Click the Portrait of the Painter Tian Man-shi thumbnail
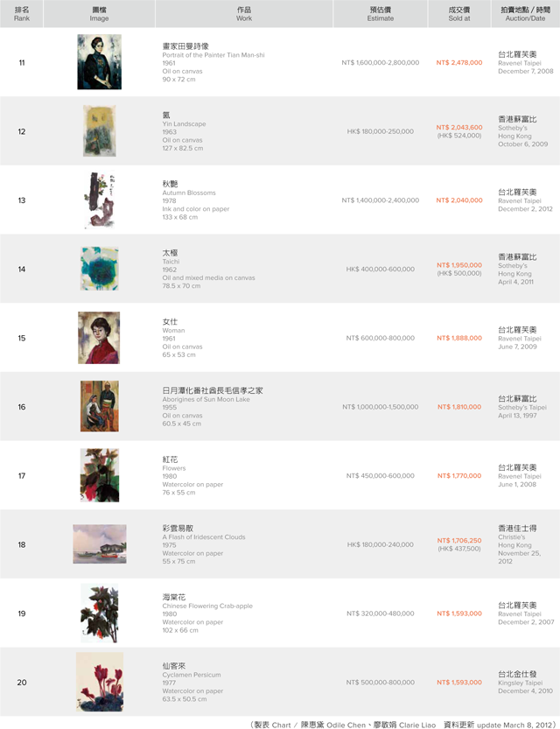Viewport: 560px width, 729px height. click(x=100, y=62)
